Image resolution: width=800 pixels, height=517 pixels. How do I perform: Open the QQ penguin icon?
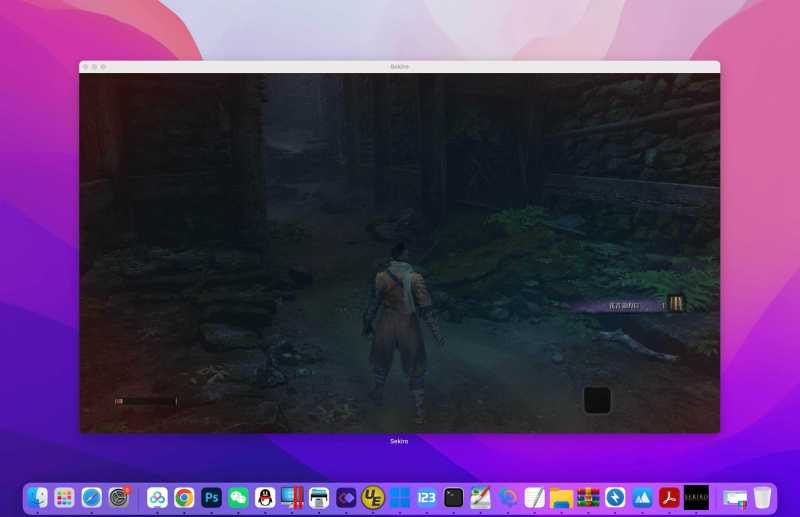(265, 498)
